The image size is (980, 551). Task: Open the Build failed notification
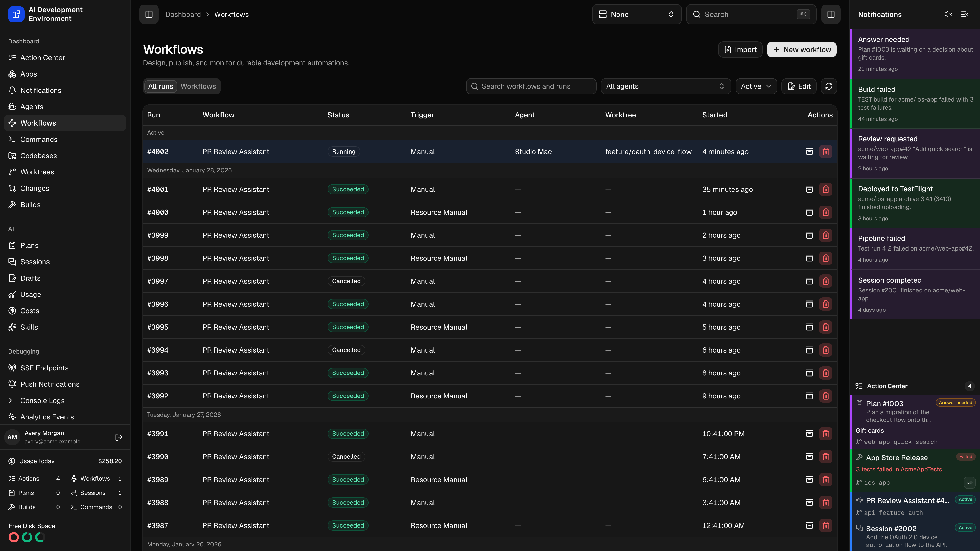(x=915, y=103)
